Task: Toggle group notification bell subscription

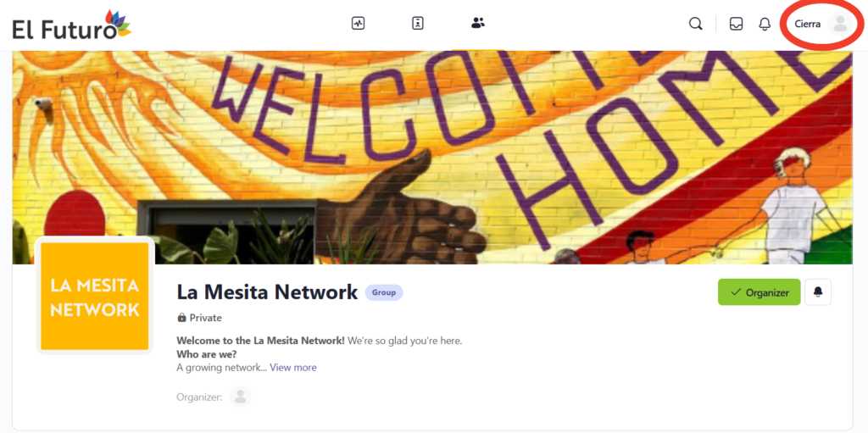Action: 818,292
